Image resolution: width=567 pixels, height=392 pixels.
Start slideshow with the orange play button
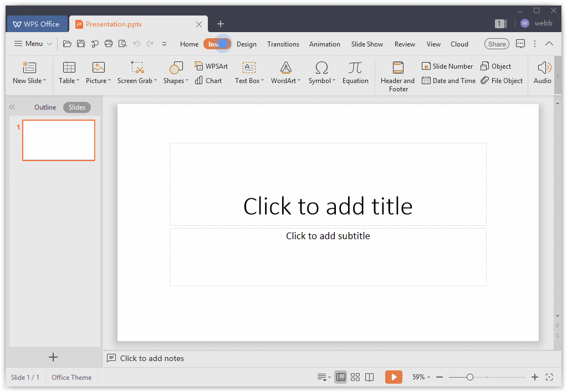(x=394, y=377)
